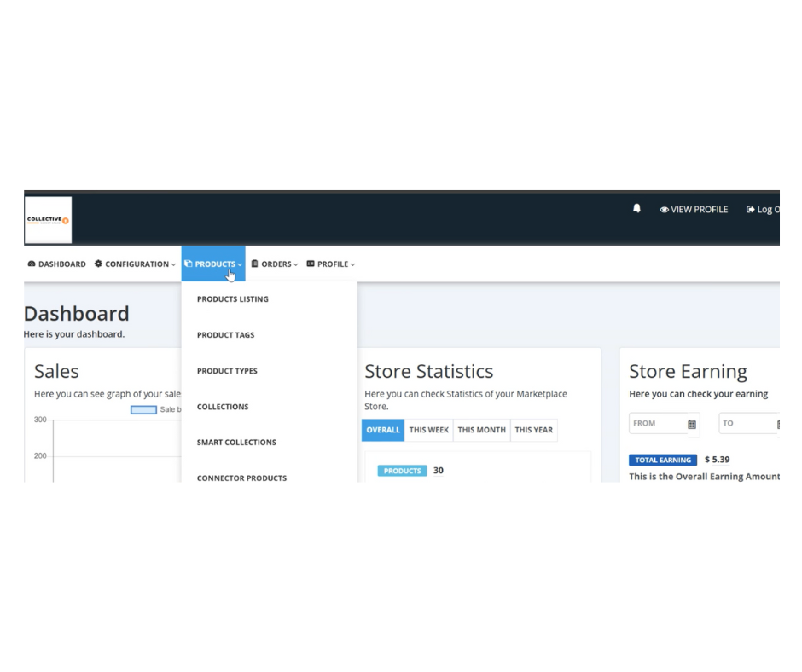The width and height of the screenshot is (802, 672).
Task: Click the notification bell icon
Action: click(x=636, y=209)
